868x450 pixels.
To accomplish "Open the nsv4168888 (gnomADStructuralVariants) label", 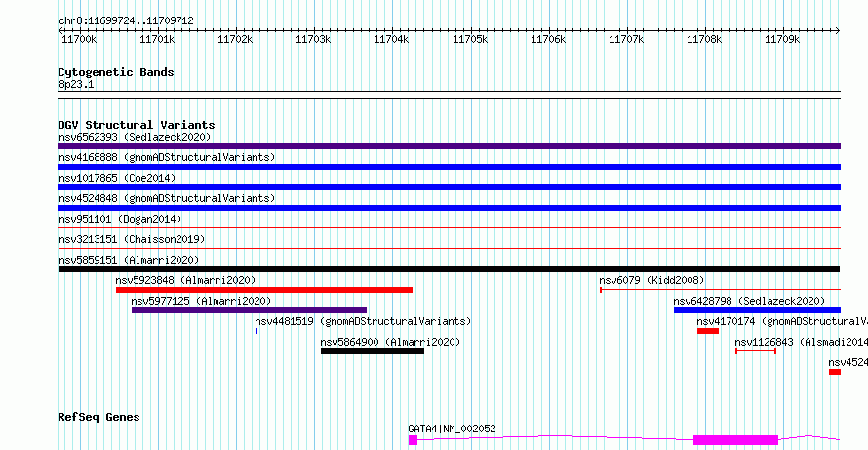I will click(167, 157).
